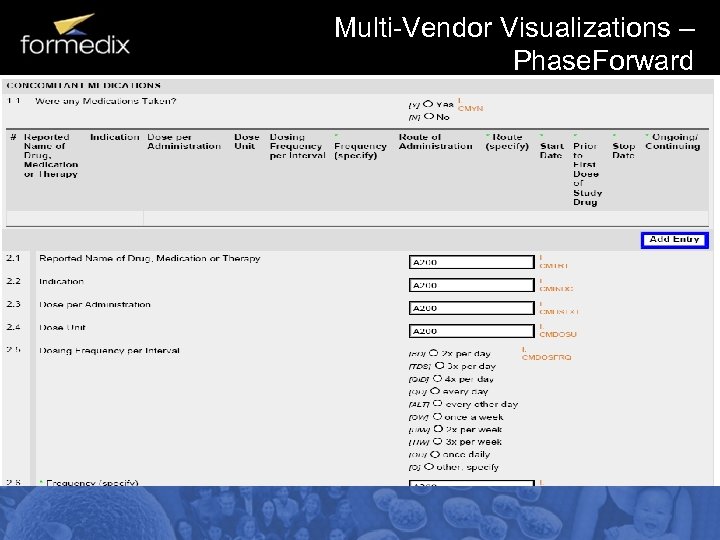Click the Dose per Administration column header

[x=184, y=141]
